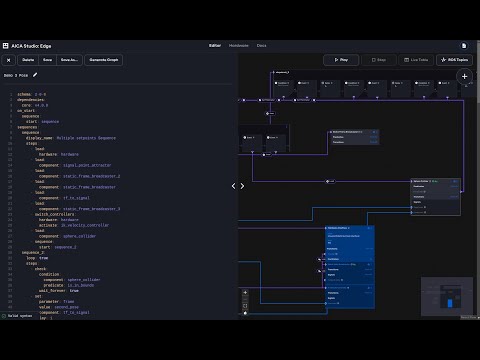The image size is (480, 360).
Task: Expand Parameters on the Sphere Collider node
Action: tap(436, 197)
